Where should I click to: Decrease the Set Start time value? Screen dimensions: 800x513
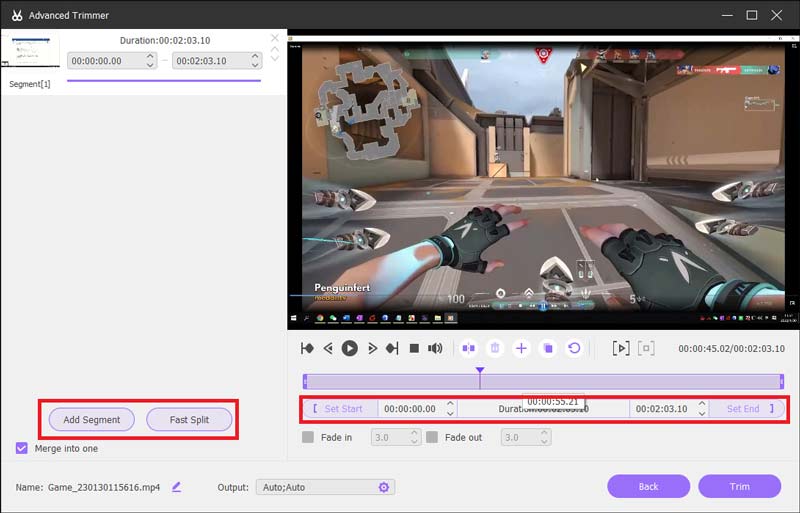450,412
